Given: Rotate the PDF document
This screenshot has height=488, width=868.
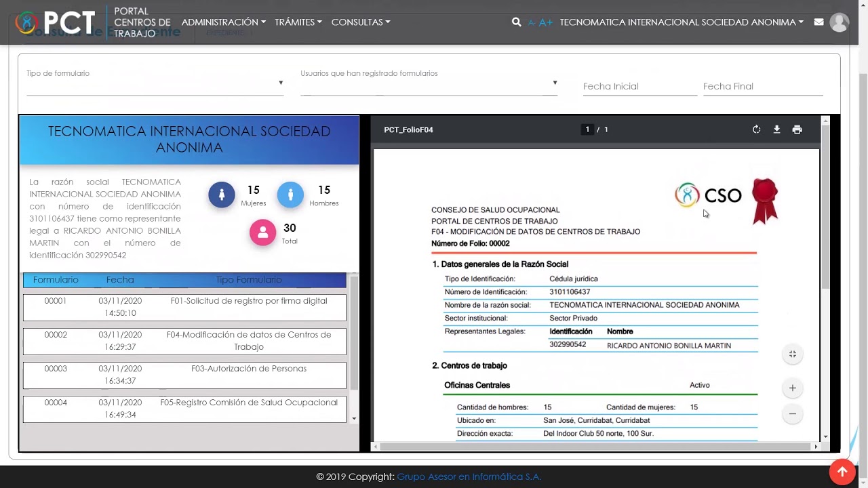Looking at the screenshot, I should (x=756, y=129).
